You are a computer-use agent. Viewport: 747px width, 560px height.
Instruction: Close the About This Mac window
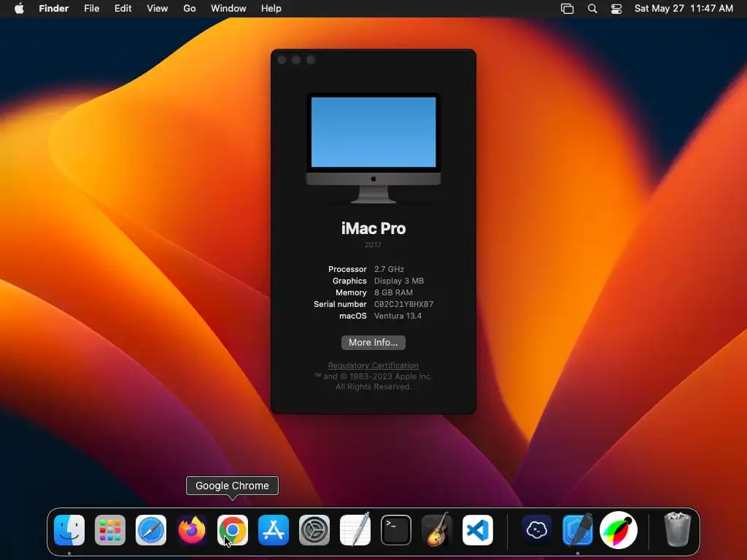point(282,60)
